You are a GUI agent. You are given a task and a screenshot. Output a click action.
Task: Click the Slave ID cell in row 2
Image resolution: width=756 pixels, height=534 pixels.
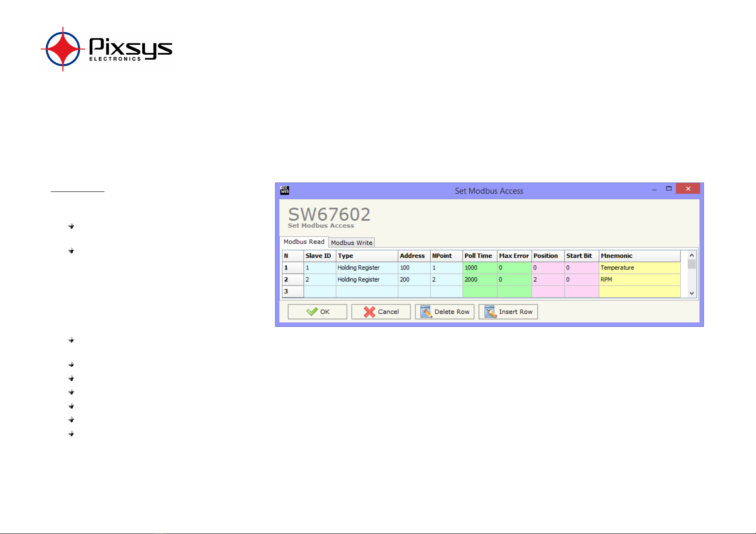click(320, 279)
